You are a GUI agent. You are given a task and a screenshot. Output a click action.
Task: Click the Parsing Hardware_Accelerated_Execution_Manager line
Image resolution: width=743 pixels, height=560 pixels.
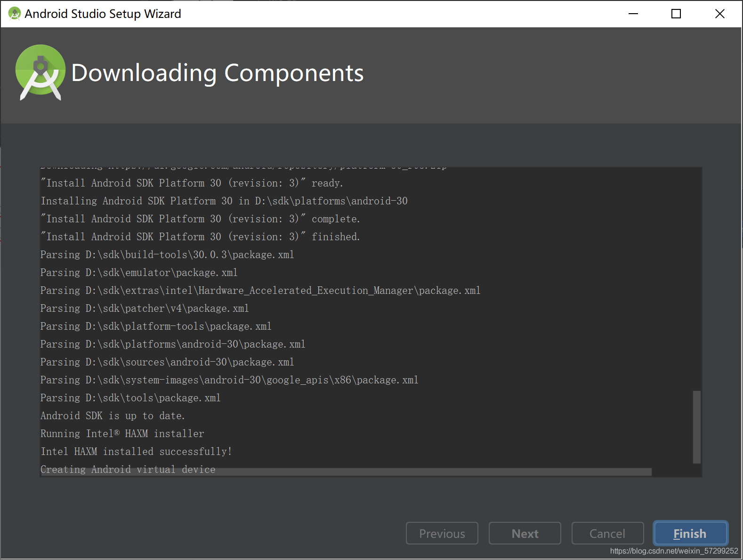point(260,290)
